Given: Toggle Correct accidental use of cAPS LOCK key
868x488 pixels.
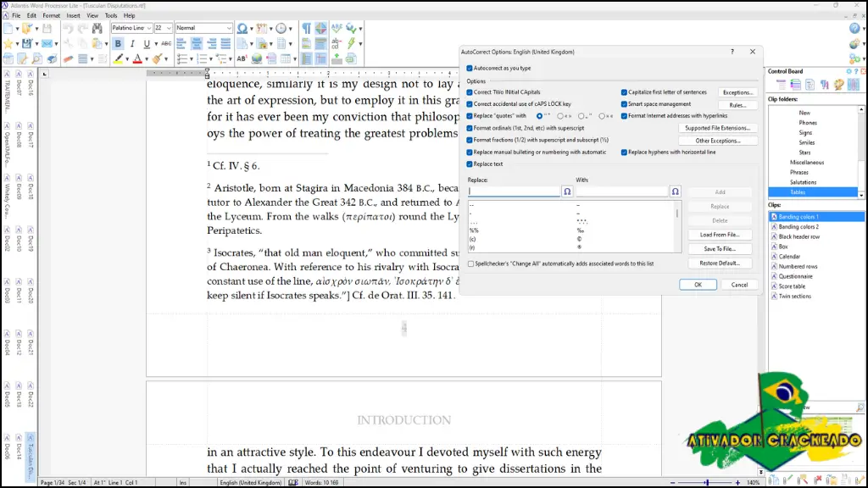Looking at the screenshot, I should click(470, 104).
